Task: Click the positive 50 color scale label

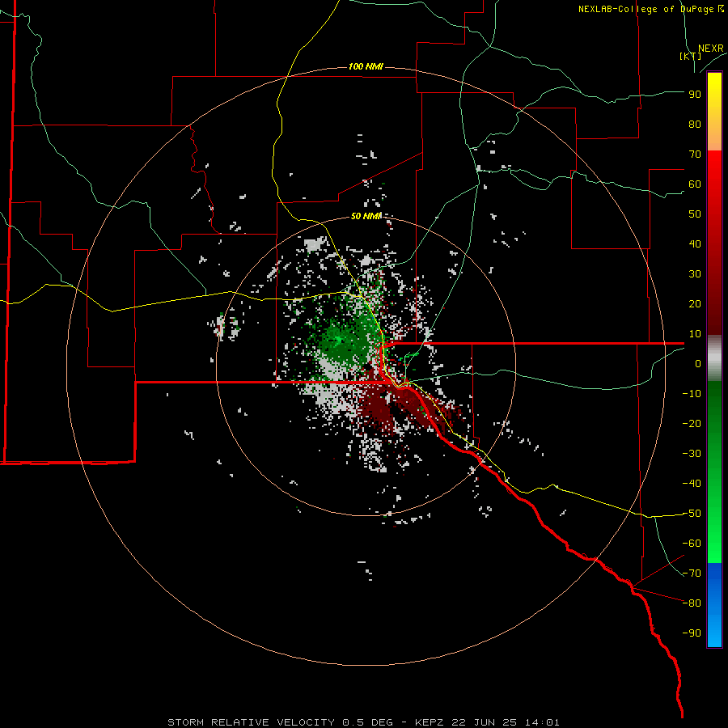Action: click(695, 214)
